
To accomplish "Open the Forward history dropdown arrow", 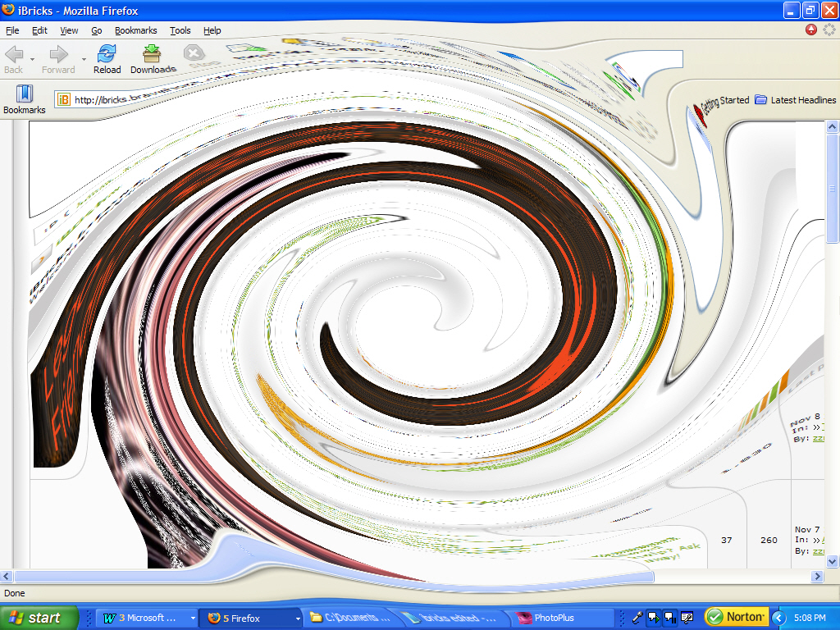I will [84, 59].
